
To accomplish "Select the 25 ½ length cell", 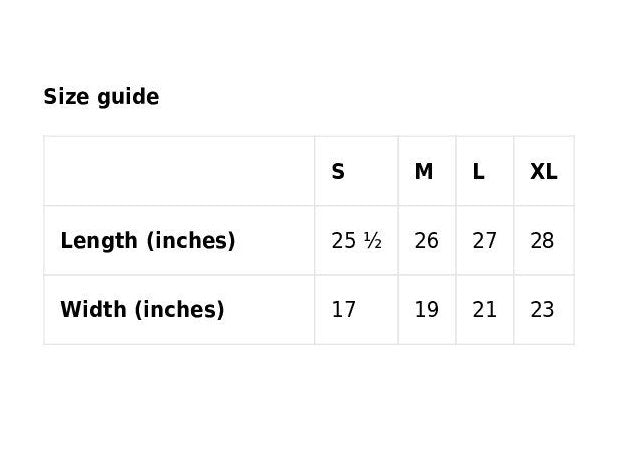I will click(x=356, y=241).
